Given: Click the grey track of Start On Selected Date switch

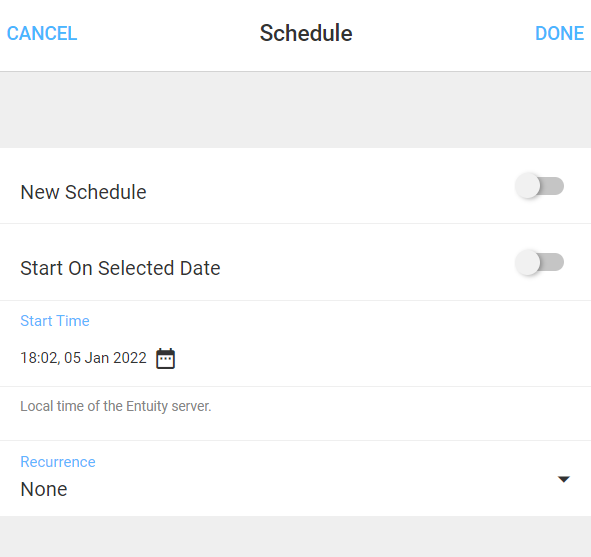Looking at the screenshot, I should click(x=553, y=262).
